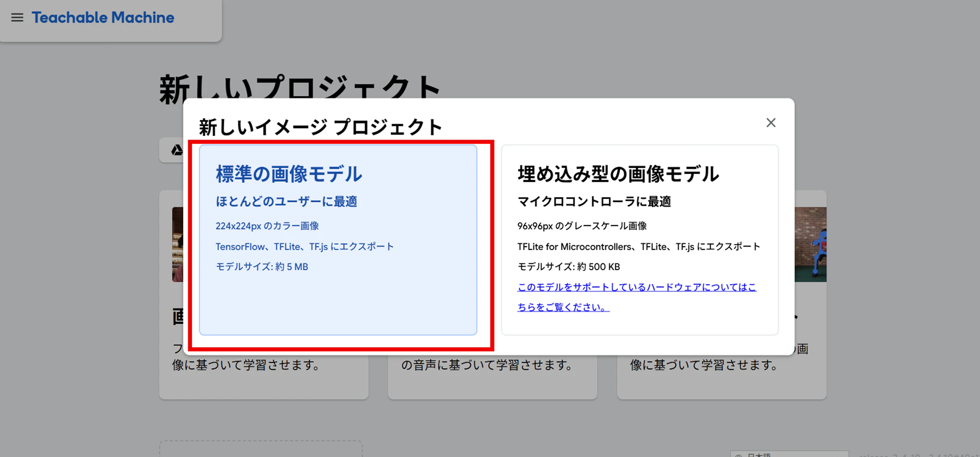Select the 標準の画像モデル card
This screenshot has height=457, width=980.
coord(338,240)
